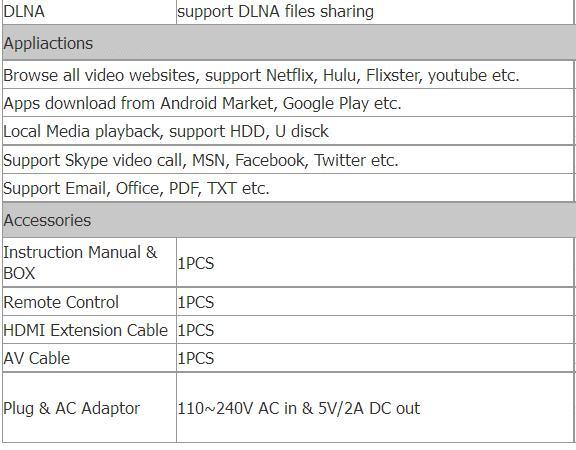Click the HDMI Extension Cable cell
The height and width of the screenshot is (450, 576).
click(x=89, y=330)
